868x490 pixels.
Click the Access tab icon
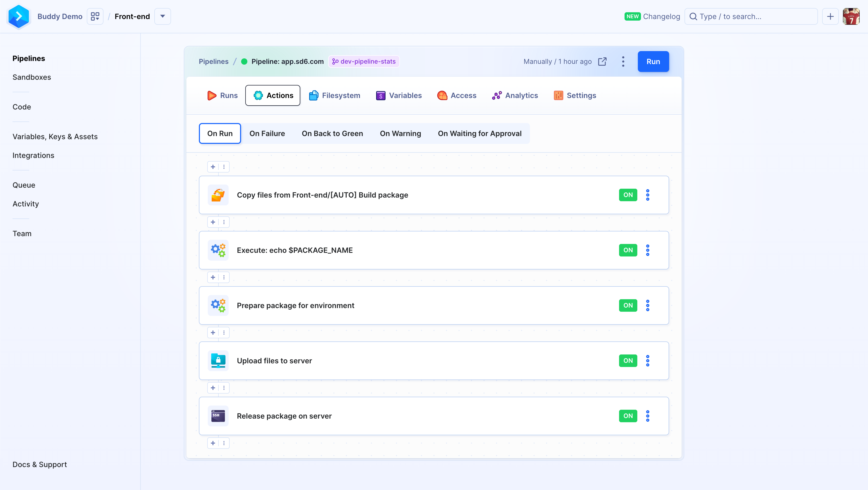point(442,95)
